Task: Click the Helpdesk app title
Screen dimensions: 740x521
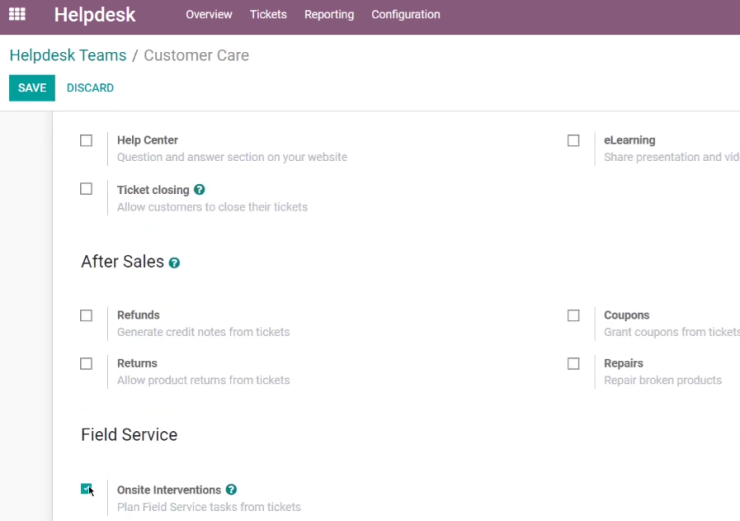Action: tap(95, 15)
